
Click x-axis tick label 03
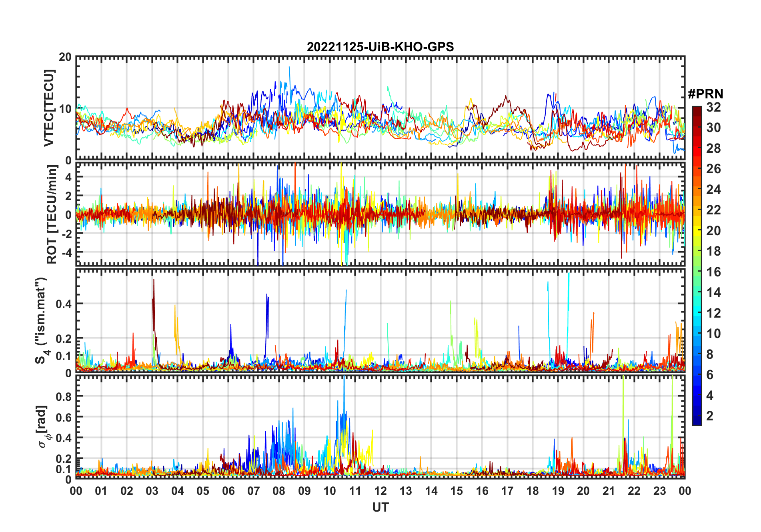pos(152,491)
